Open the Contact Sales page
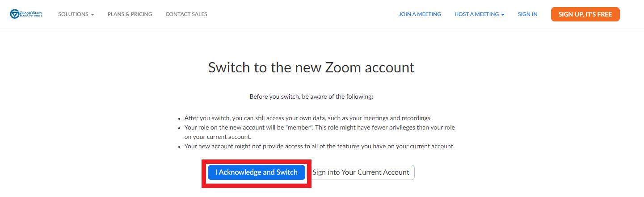 (x=186, y=14)
